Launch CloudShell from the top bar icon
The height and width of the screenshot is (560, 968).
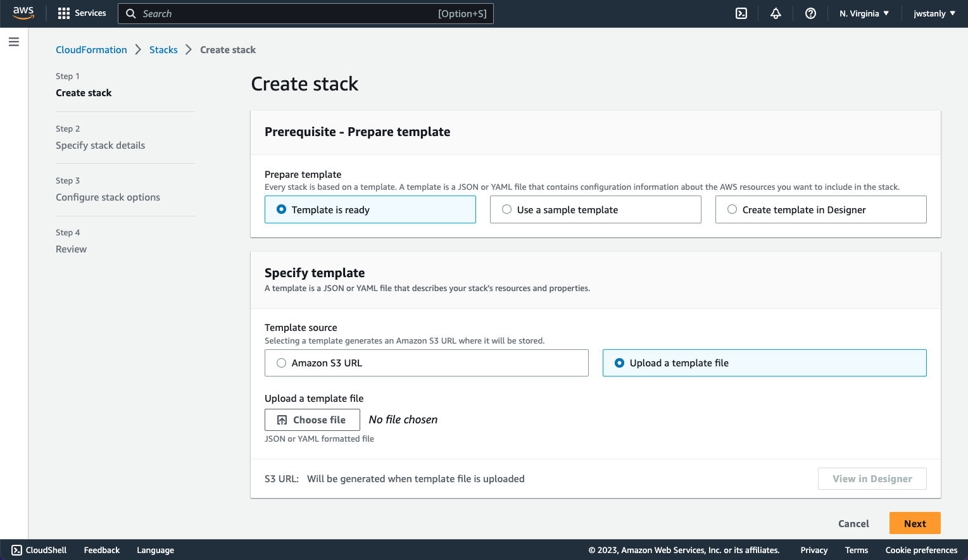(x=741, y=13)
